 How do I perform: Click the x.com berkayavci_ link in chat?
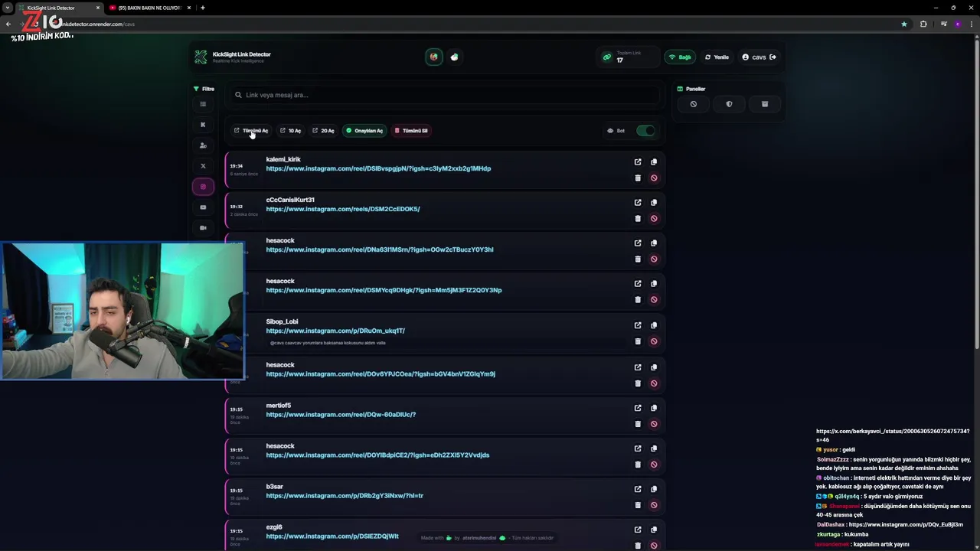[893, 435]
